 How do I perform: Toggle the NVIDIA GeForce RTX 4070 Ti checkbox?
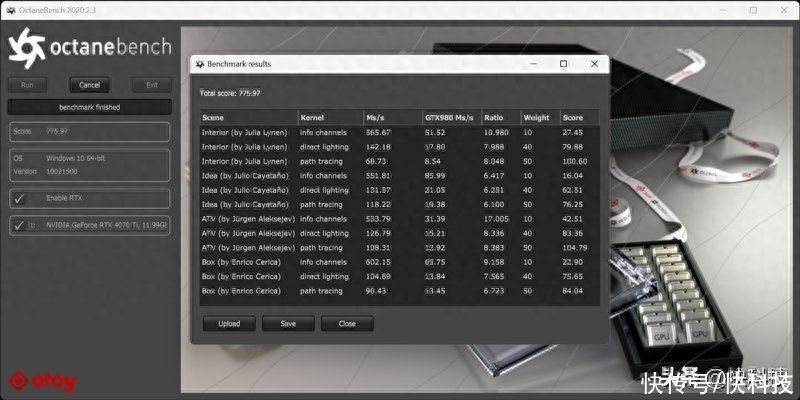pyautogui.click(x=19, y=225)
